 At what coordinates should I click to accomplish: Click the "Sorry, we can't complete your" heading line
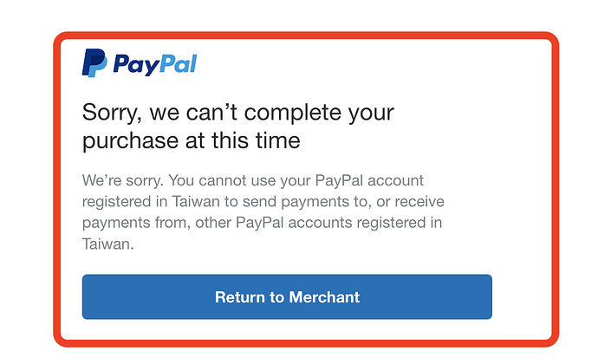[237, 113]
